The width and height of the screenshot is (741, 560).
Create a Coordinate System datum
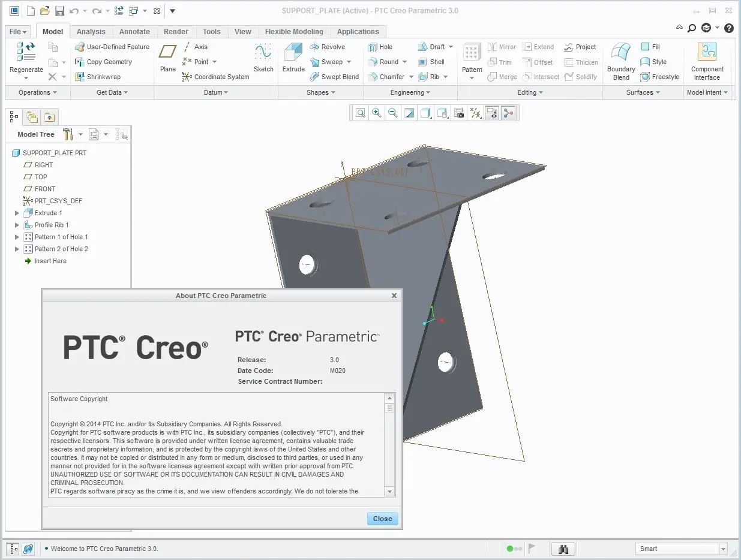[216, 77]
